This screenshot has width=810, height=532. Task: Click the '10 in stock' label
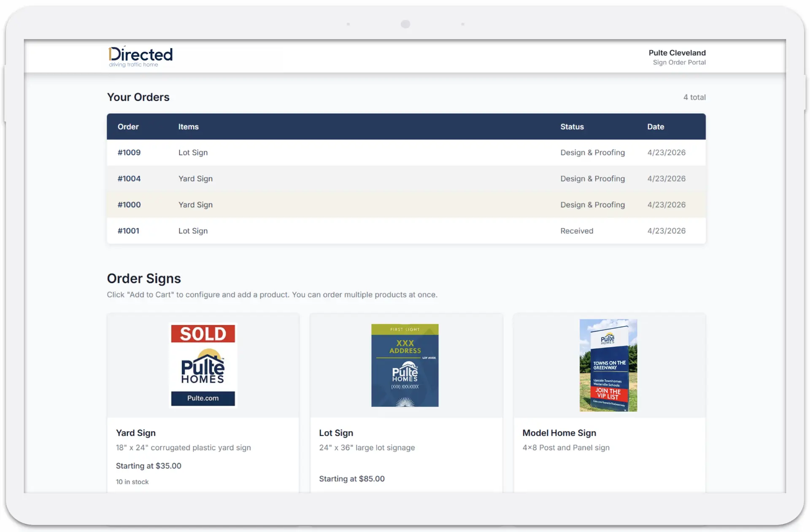click(x=132, y=482)
